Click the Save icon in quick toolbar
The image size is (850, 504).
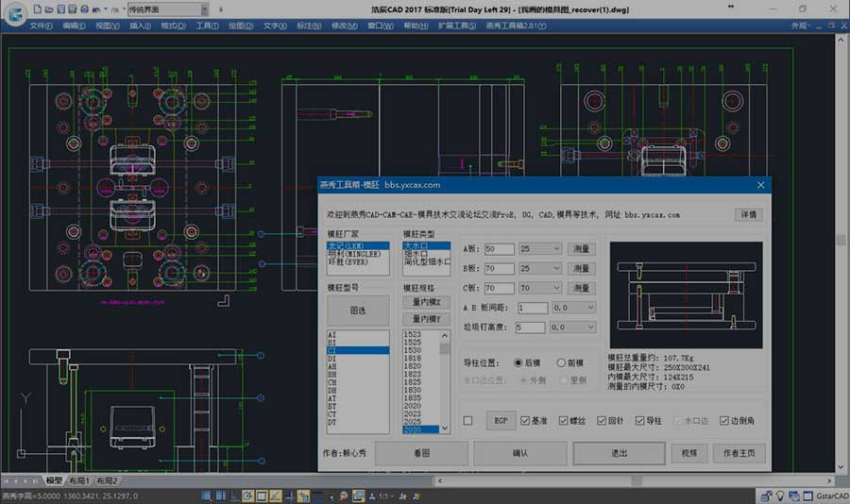point(59,8)
